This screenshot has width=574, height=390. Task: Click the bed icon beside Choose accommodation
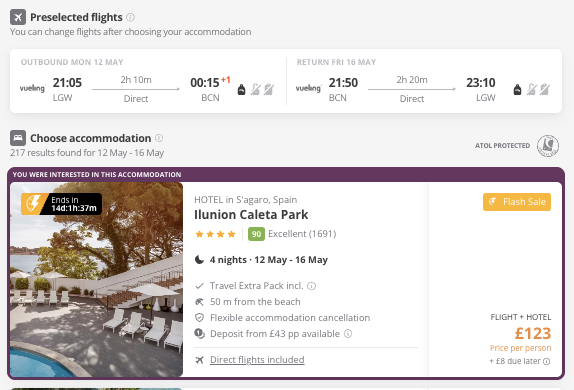pyautogui.click(x=18, y=138)
